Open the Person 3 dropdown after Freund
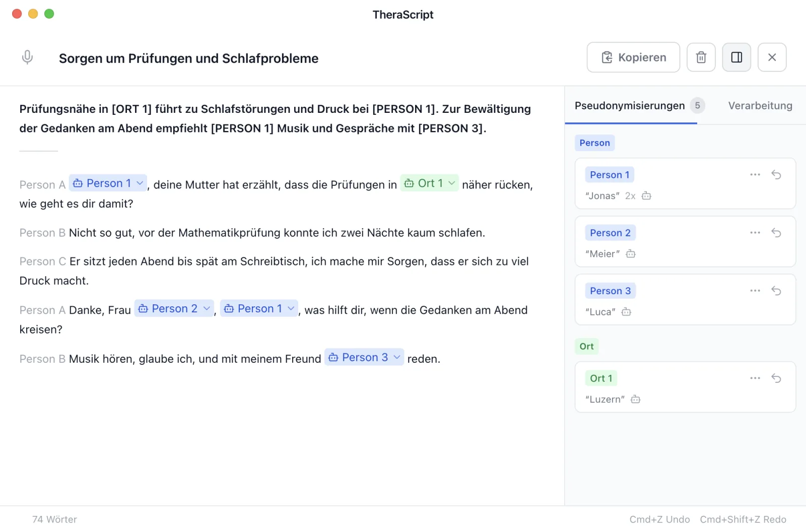Screen dimensions: 806x532 click(364, 358)
